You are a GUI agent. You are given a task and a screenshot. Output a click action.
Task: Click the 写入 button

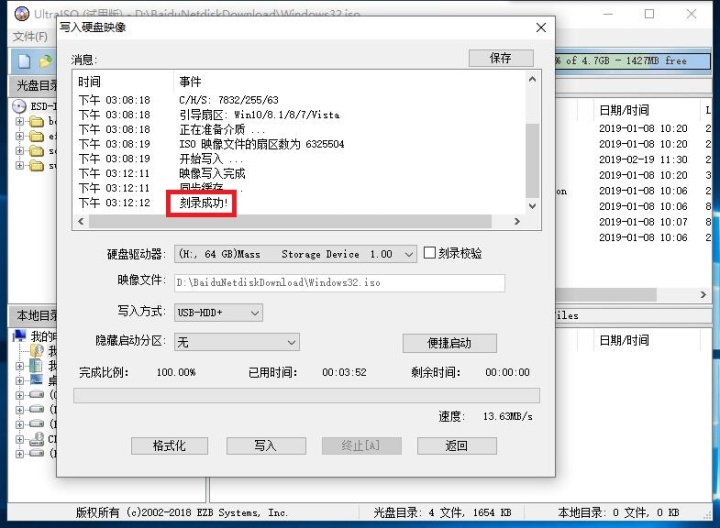(x=266, y=446)
